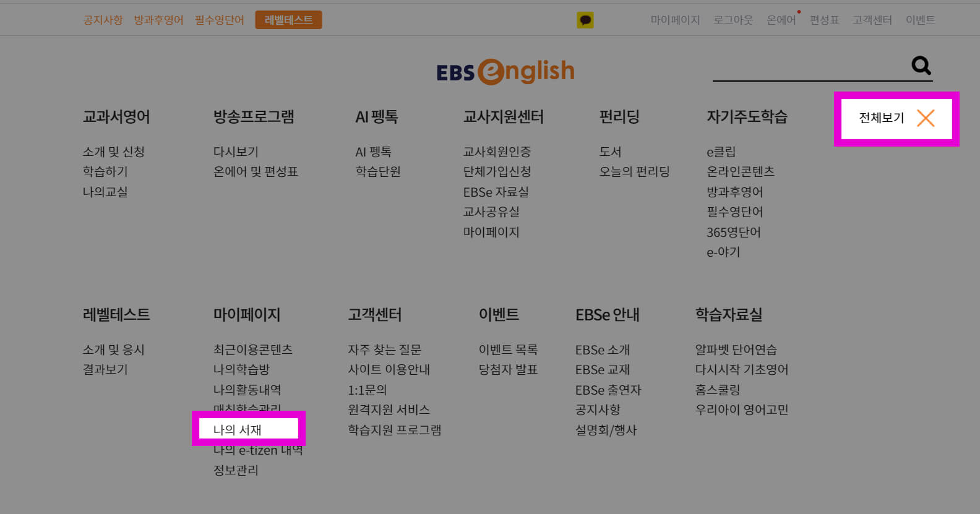Open 마이페이지 in the top utility bar
The width and height of the screenshot is (980, 514).
click(x=675, y=20)
